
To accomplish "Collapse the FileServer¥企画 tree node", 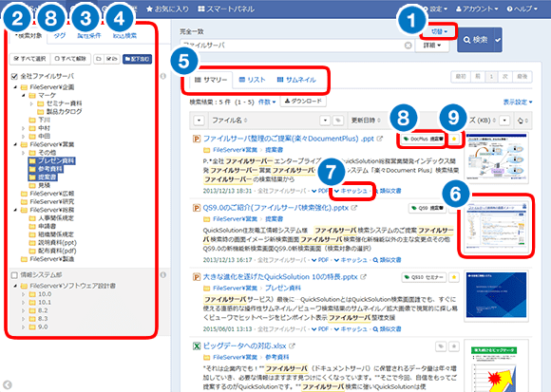I will tap(15, 87).
